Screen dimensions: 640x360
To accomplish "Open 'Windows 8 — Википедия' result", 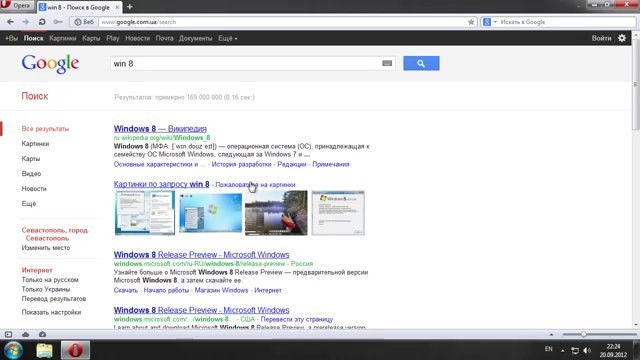I will 160,129.
